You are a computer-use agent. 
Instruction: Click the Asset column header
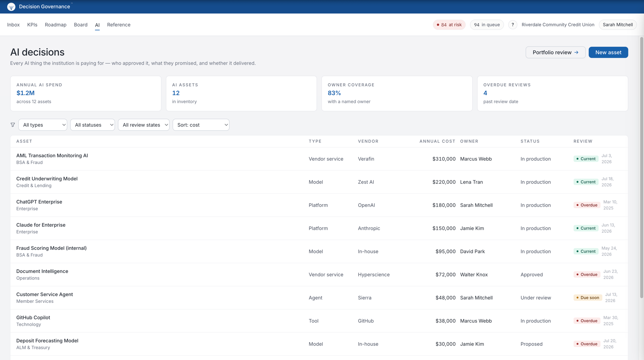tap(24, 141)
